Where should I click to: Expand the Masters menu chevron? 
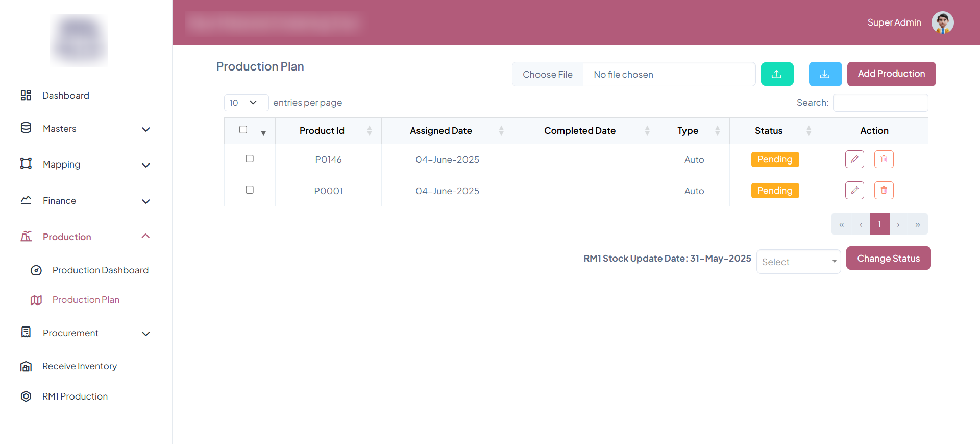[146, 129]
